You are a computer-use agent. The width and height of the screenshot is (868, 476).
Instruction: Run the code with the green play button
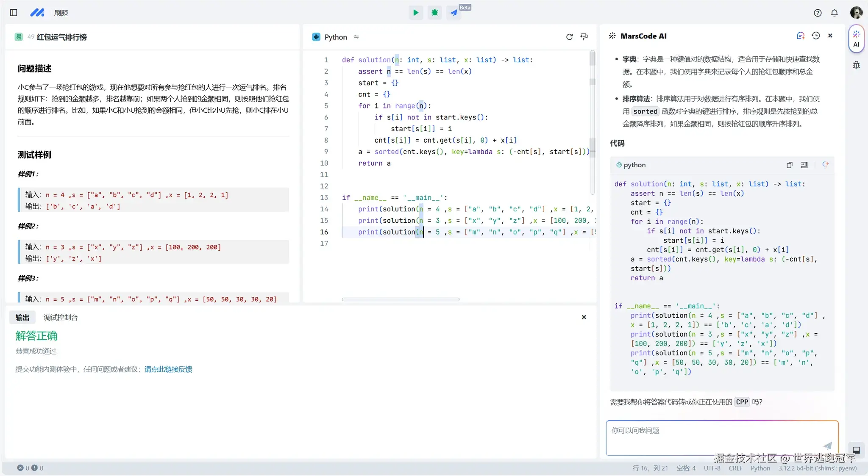click(416, 13)
